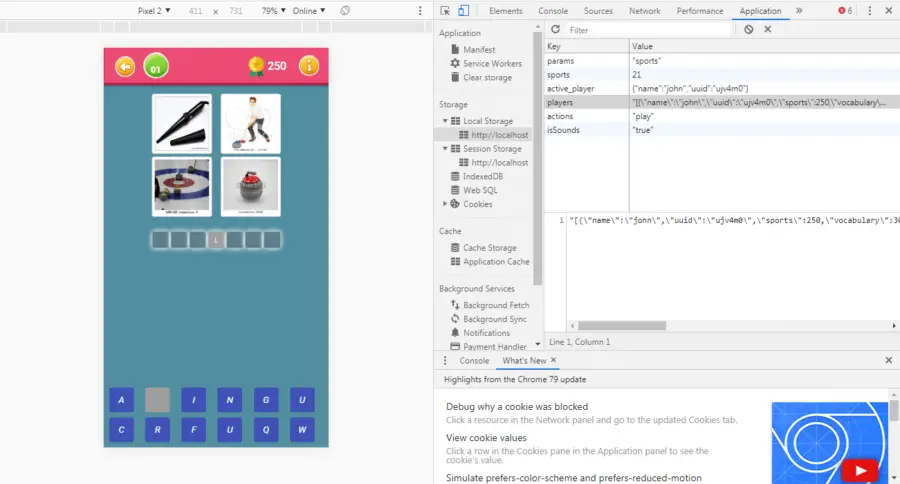
Task: Click the gold medal coin icon
Action: (x=256, y=67)
